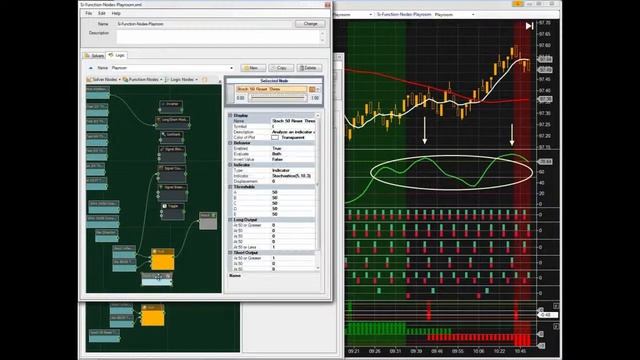Image resolution: width=640 pixels, height=360 pixels.
Task: Click the Color of Plot swatch
Action: pyautogui.click(x=275, y=138)
